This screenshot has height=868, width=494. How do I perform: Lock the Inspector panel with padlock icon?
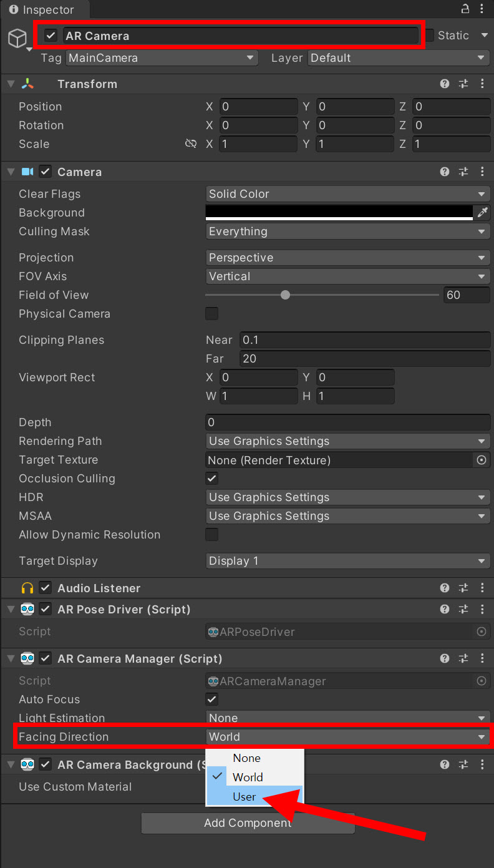pos(465,9)
